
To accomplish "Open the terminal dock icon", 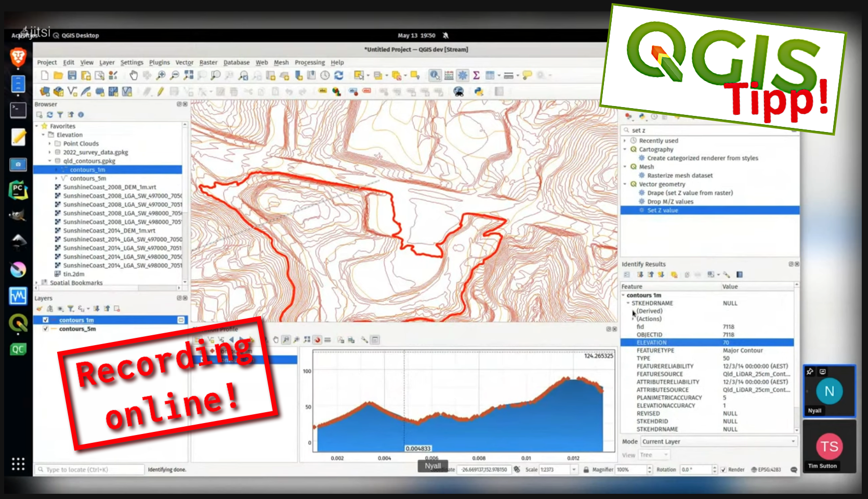I will (18, 110).
